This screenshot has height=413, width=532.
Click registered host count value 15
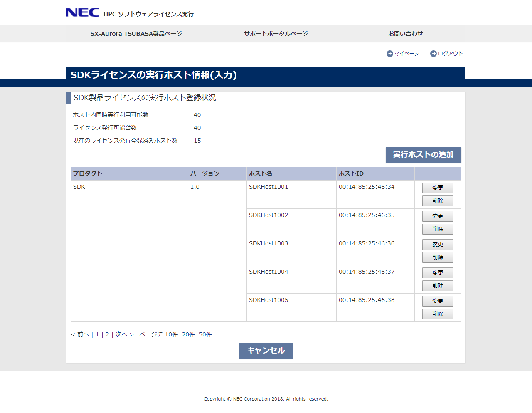point(197,141)
